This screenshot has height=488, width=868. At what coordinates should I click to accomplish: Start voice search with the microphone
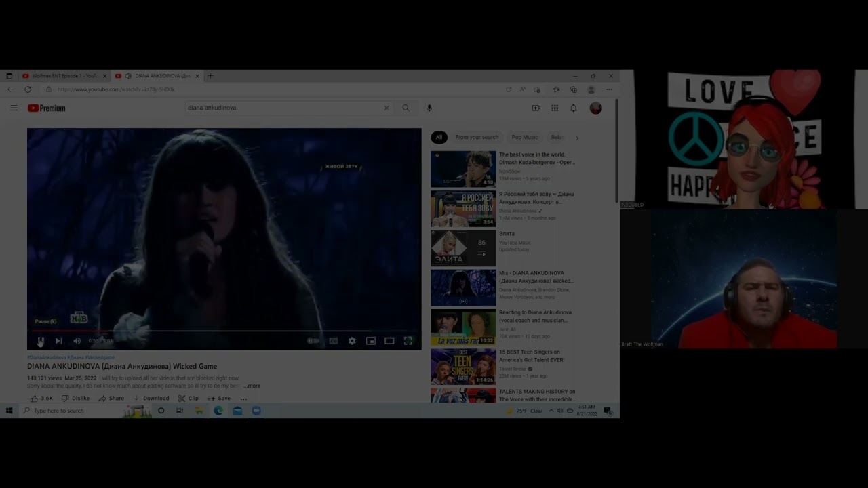[429, 108]
